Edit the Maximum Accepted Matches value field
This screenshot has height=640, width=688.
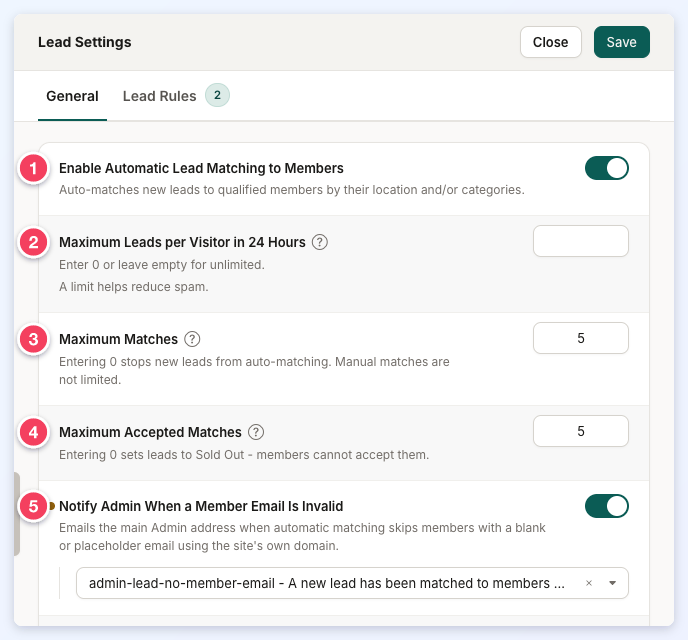580,431
